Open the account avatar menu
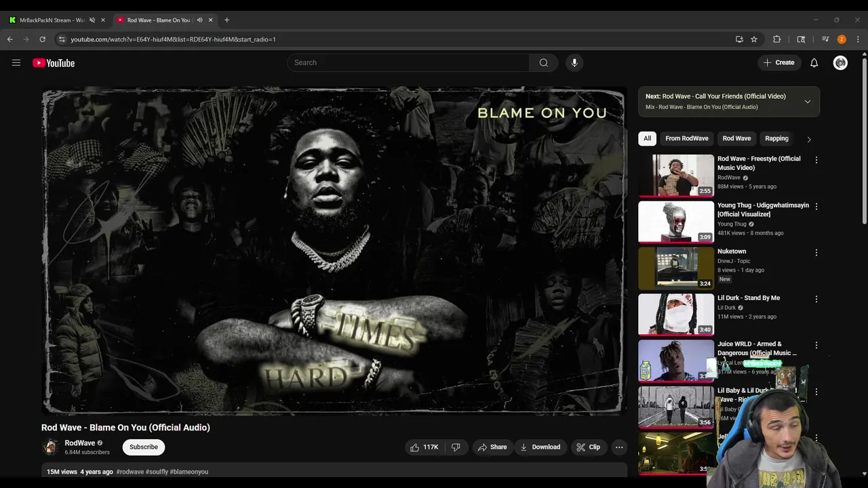 (840, 62)
